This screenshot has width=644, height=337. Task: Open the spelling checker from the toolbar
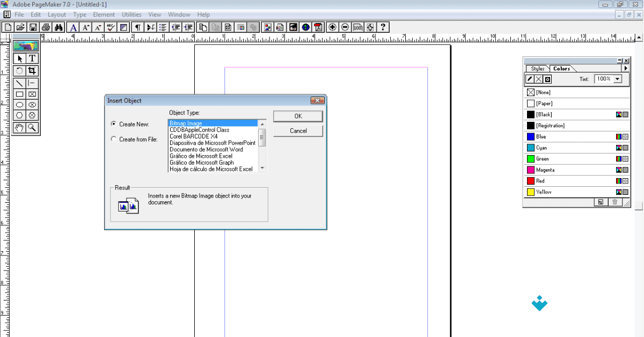click(x=110, y=27)
